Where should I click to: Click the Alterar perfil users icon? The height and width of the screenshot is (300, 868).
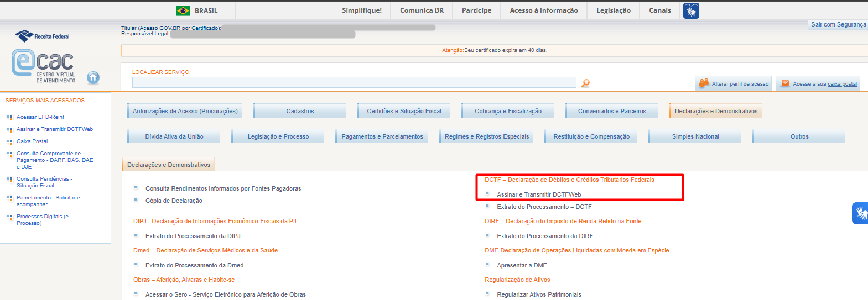point(704,83)
